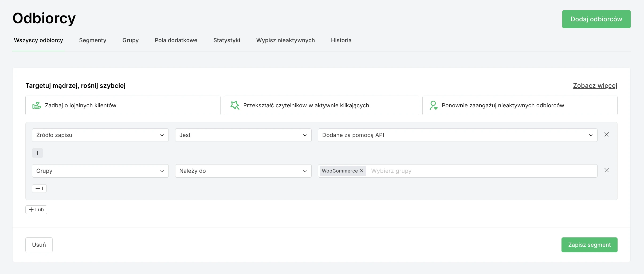Click the Wybierz grupy input field

point(481,171)
